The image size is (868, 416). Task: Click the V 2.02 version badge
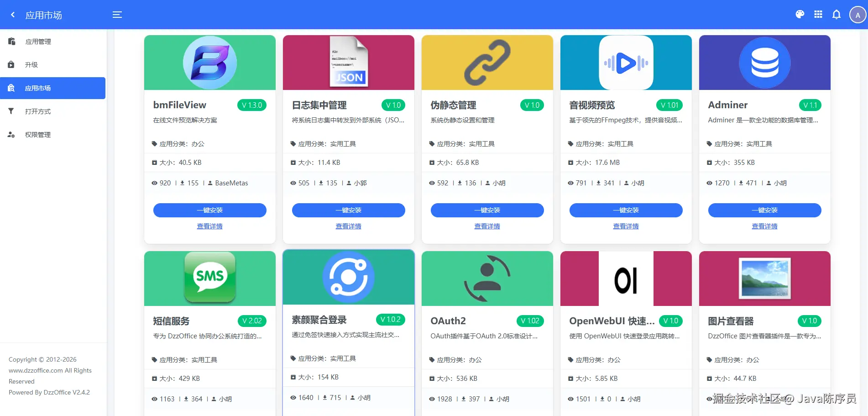click(252, 321)
